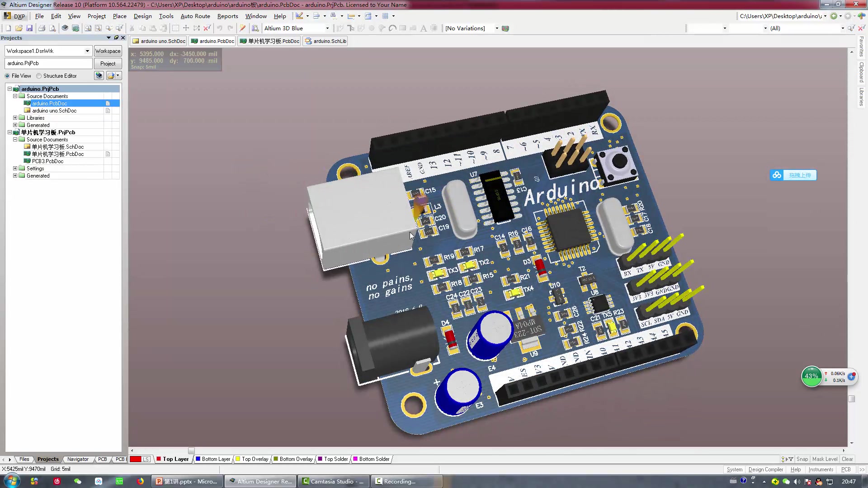This screenshot has height=488, width=868.
Task: Click the Top Solder purple color swatch
Action: point(320,459)
